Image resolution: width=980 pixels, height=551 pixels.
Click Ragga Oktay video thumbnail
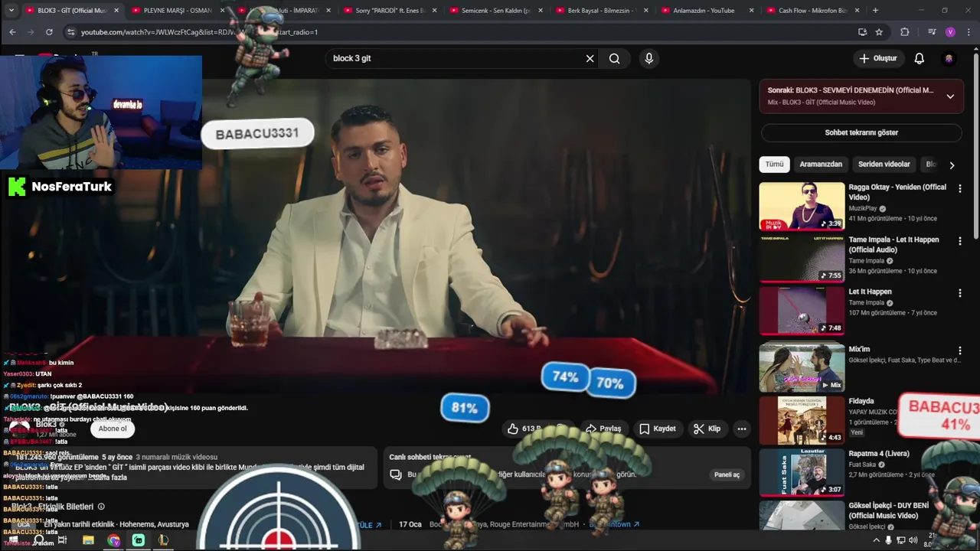click(802, 206)
